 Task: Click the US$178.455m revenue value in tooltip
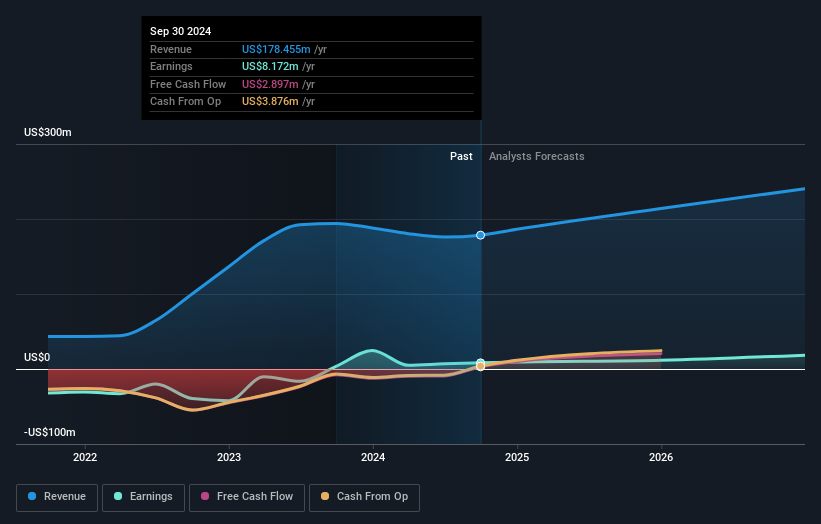276,49
